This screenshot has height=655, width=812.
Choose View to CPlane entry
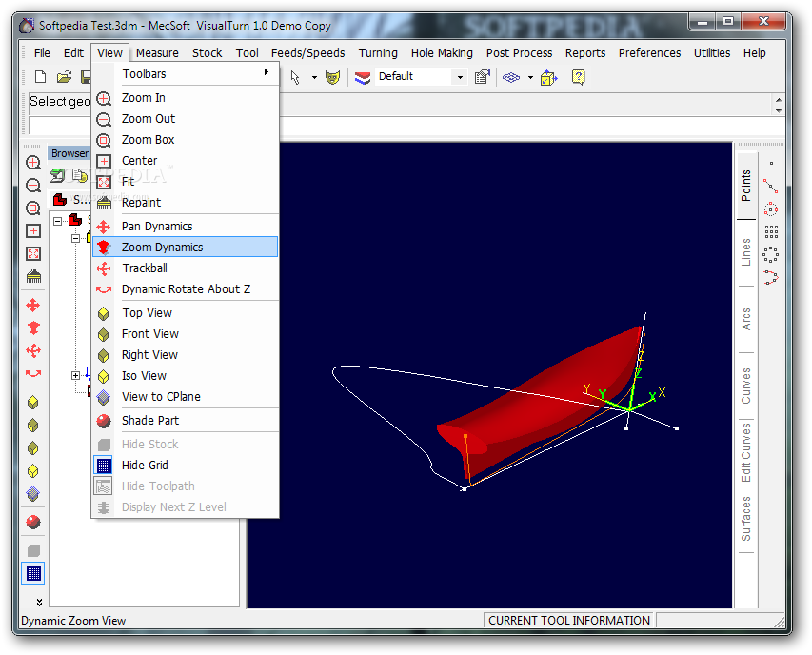pyautogui.click(x=186, y=397)
